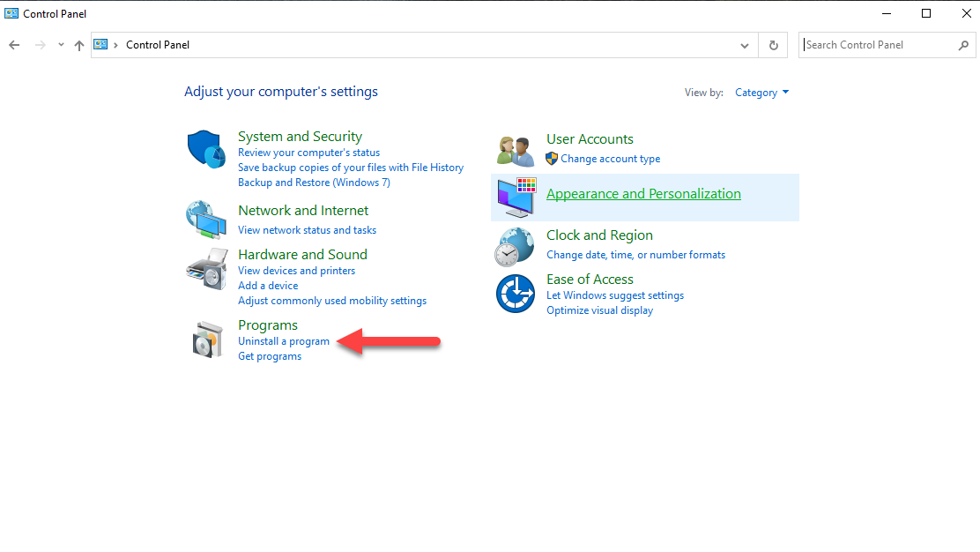This screenshot has height=552, width=980.
Task: Open Network and Internet category
Action: [303, 211]
